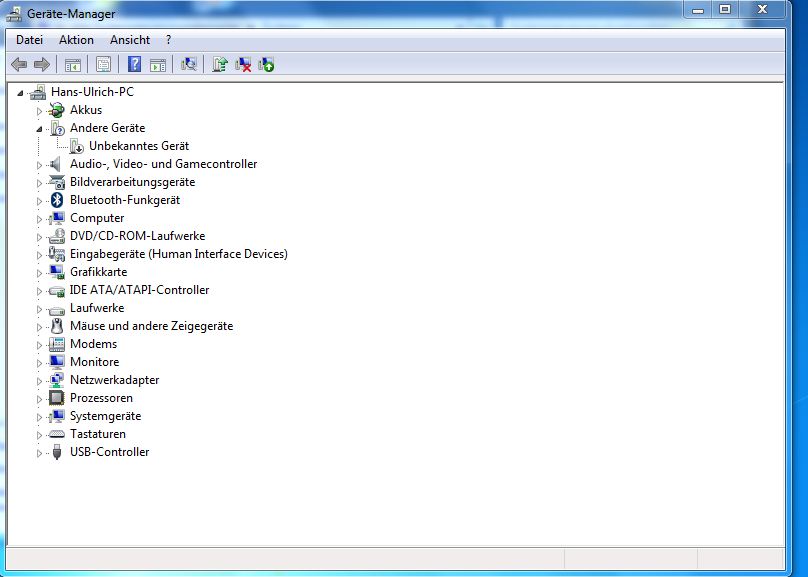Image resolution: width=808 pixels, height=577 pixels.
Task: Select the Modems label
Action: click(94, 344)
